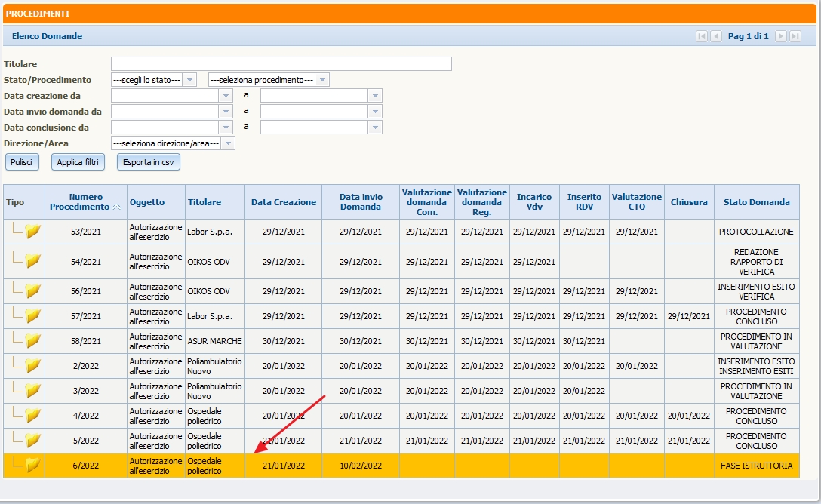This screenshot has width=821, height=504.
Task: Go to first page of results
Action: [x=702, y=36]
